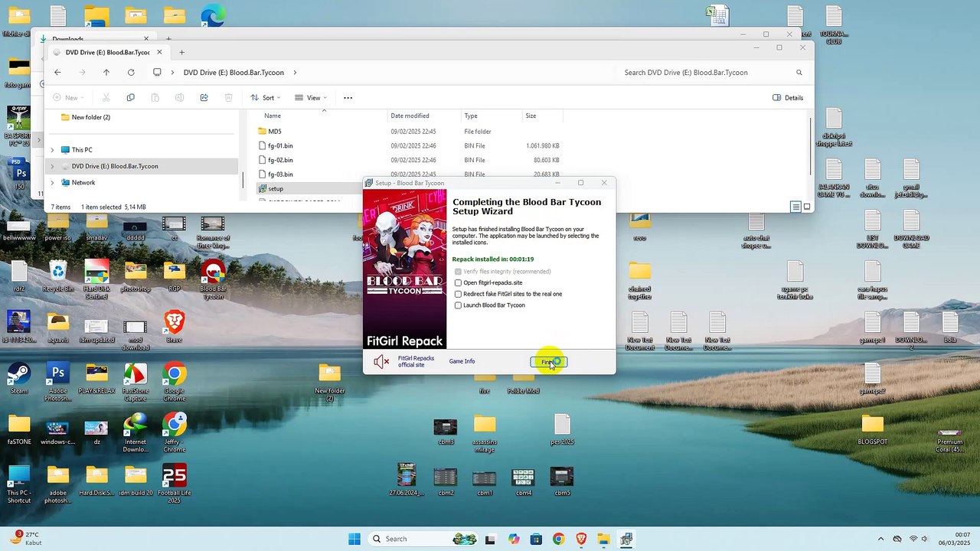Toggle Verify files integrity checkbox
This screenshot has height=551, width=980.
(x=458, y=272)
